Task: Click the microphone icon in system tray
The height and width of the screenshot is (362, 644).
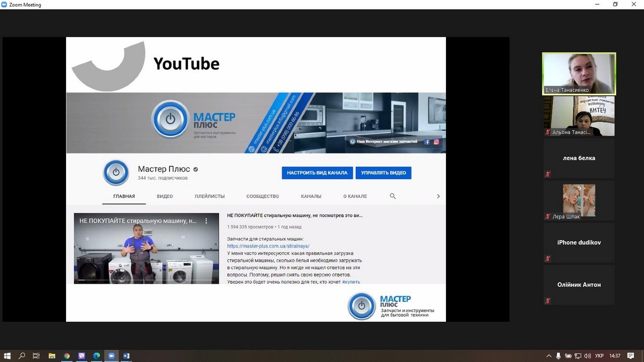Action: (x=558, y=356)
